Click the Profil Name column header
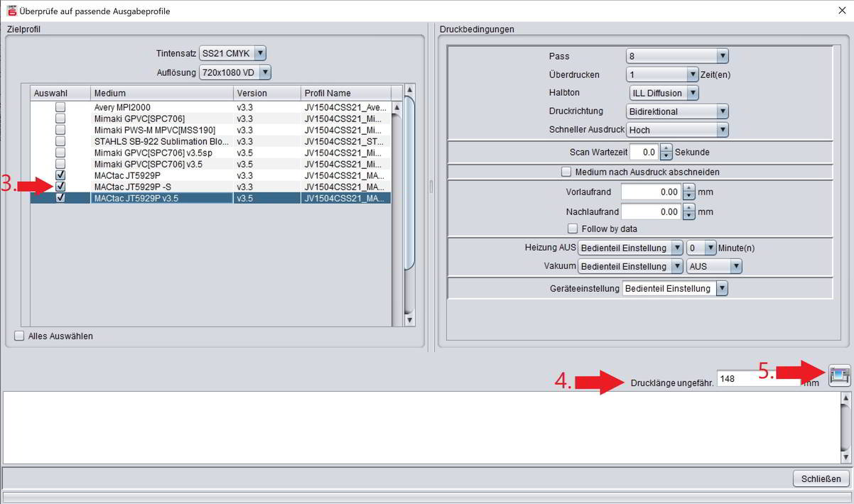This screenshot has height=504, width=854. (345, 93)
